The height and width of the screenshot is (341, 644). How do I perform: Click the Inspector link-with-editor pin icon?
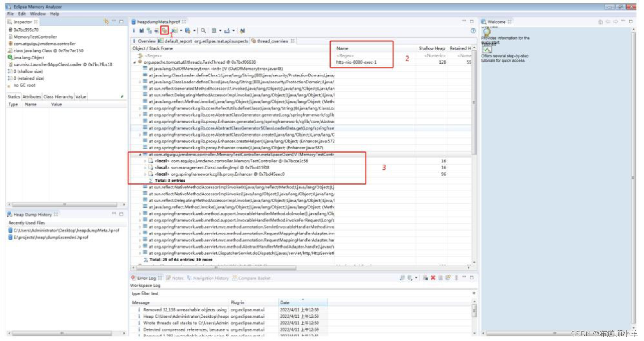tap(106, 21)
